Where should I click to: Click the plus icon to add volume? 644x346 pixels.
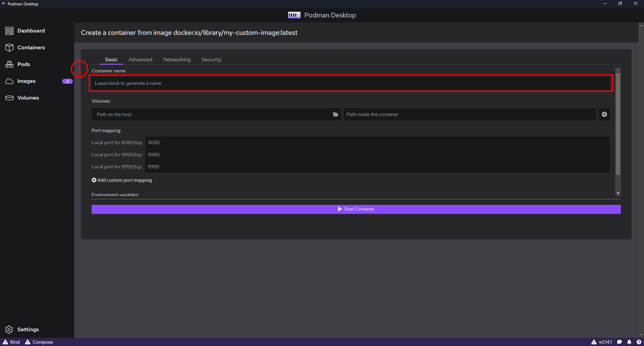point(604,114)
